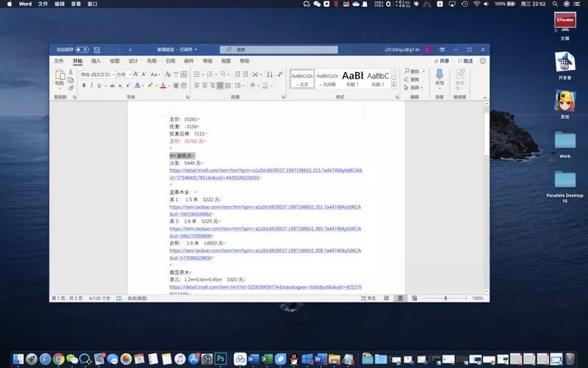Click the format painter brush icon
The width and height of the screenshot is (588, 368).
[71, 88]
